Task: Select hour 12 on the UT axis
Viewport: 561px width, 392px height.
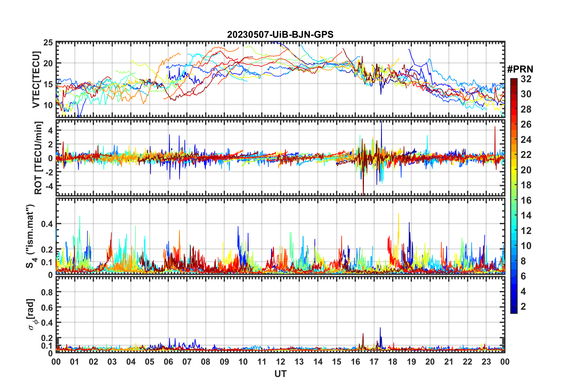Action: tap(280, 362)
